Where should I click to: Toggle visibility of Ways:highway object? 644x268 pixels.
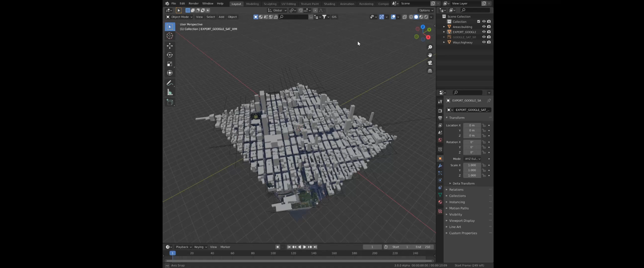coord(484,42)
